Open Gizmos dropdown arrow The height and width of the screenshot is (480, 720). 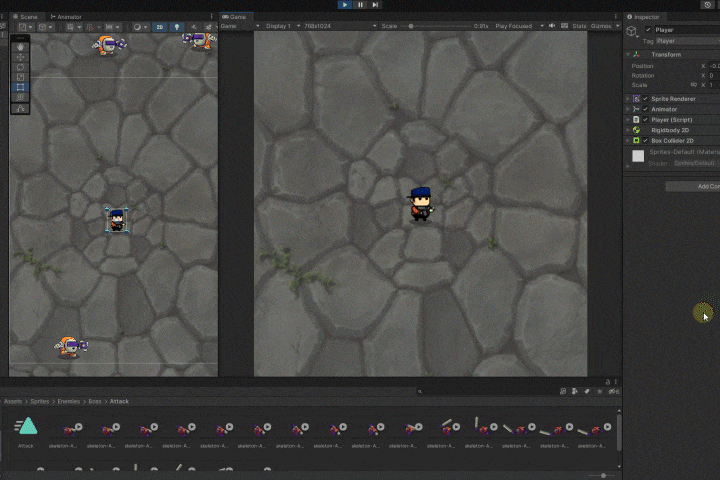(x=618, y=26)
